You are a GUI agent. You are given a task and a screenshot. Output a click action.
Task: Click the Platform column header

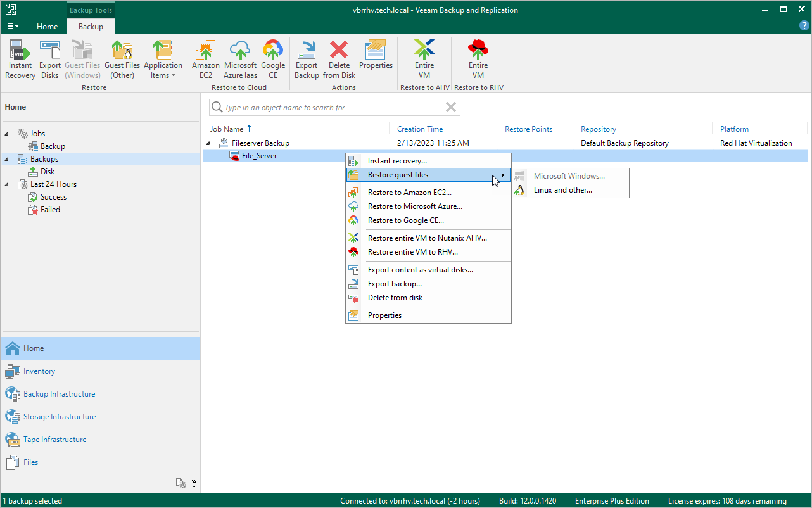734,129
